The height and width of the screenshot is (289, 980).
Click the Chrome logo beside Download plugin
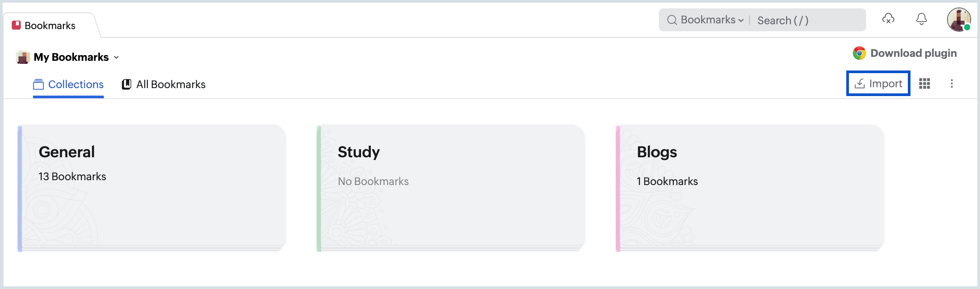[x=859, y=53]
